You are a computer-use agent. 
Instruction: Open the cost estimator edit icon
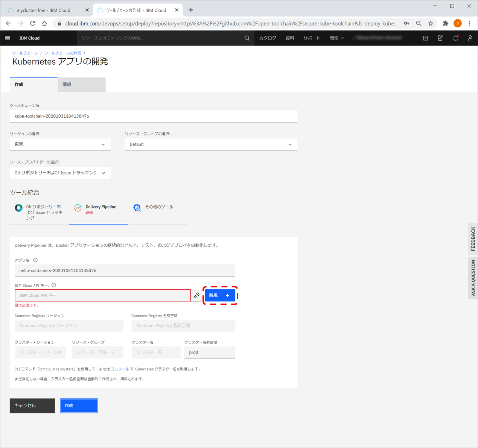pos(440,38)
